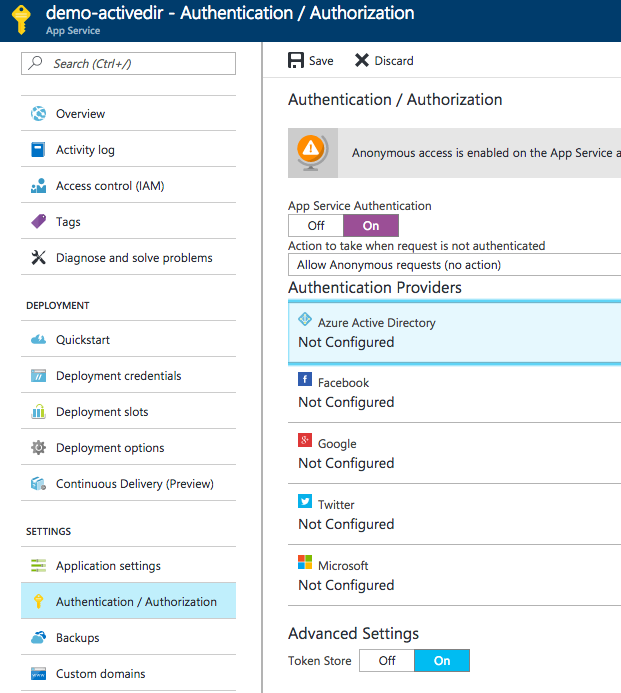Go to Deployment credentials
Screen dimensions: 621x693
click(128, 376)
